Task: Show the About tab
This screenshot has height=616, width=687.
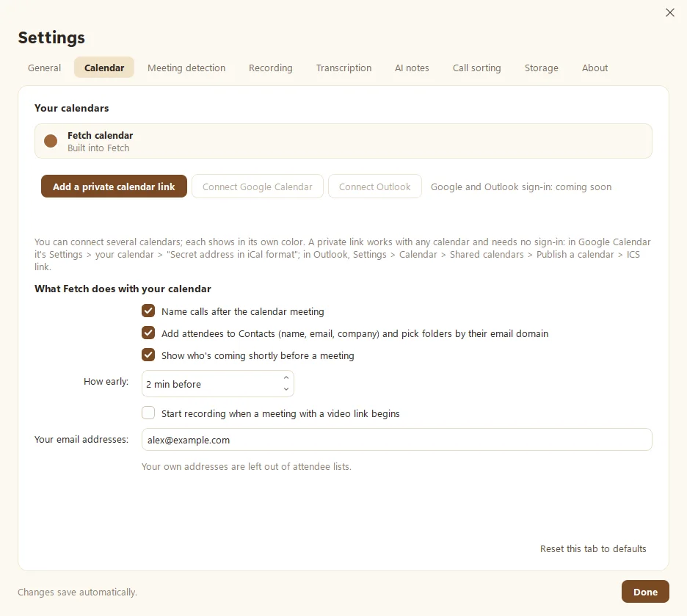Action: click(x=595, y=68)
